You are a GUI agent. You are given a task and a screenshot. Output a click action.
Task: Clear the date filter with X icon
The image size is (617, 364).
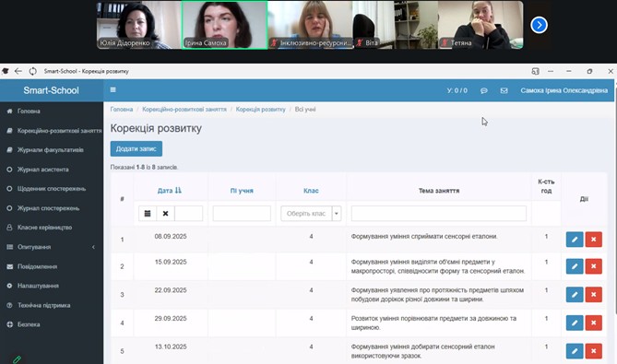(165, 214)
